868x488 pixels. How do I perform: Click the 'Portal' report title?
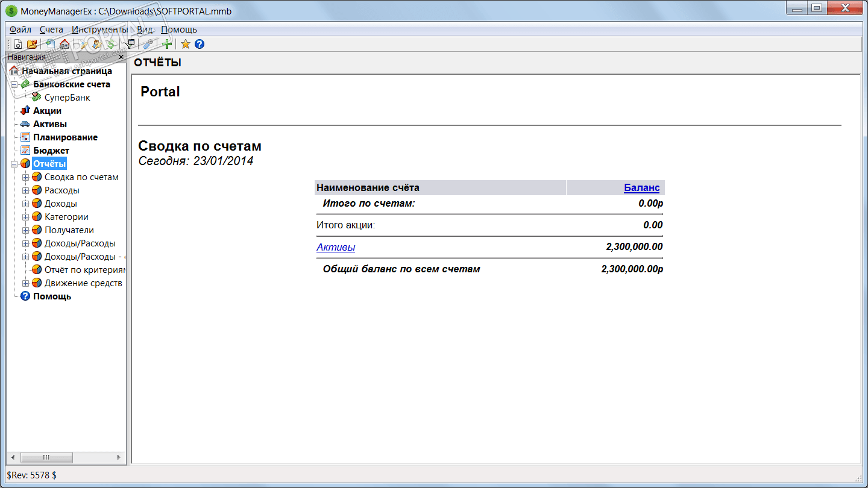click(160, 92)
